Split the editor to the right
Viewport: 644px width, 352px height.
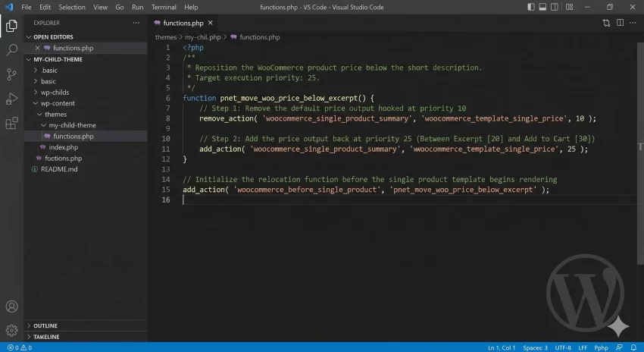(620, 23)
